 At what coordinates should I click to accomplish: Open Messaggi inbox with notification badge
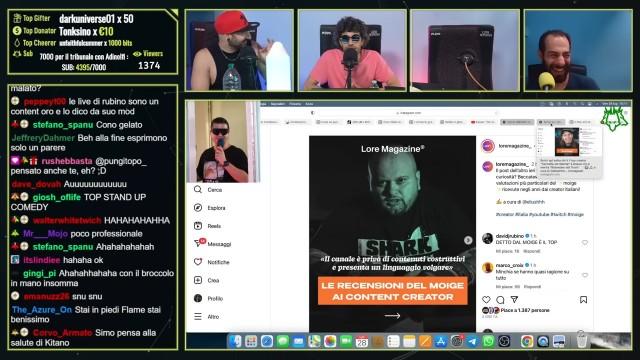(213, 244)
